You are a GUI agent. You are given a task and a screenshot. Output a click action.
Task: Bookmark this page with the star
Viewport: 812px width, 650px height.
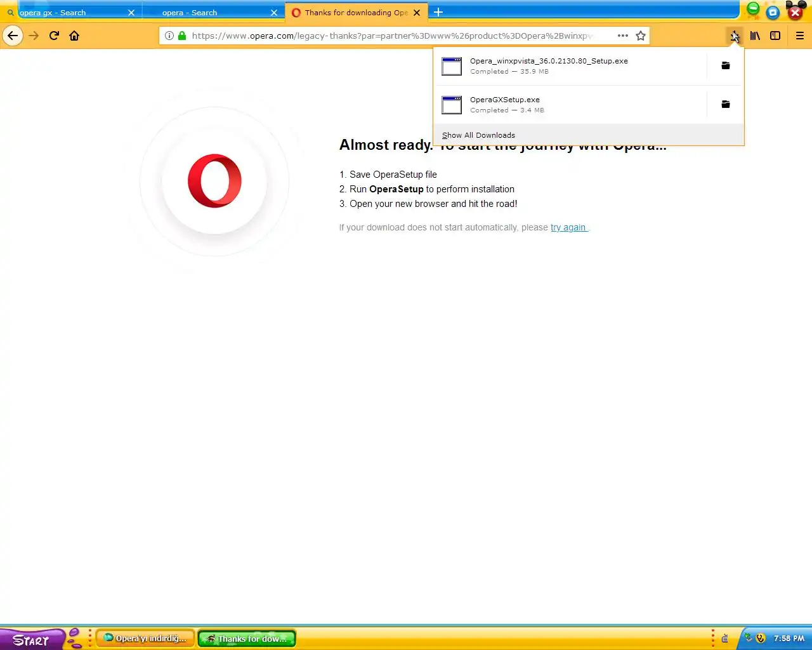(x=641, y=36)
